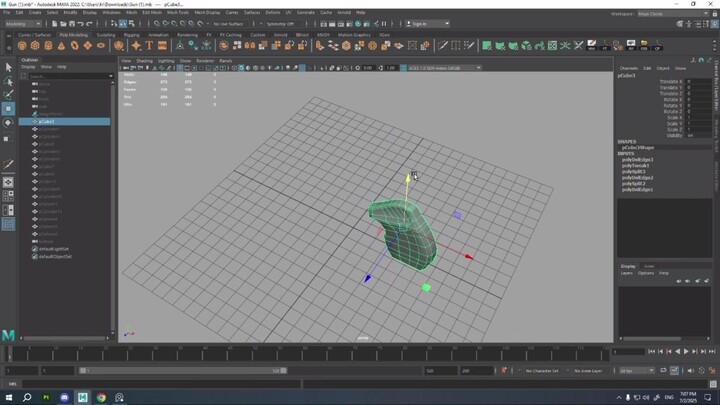Play the animation forwards
Viewport: 720px width, 405px height.
[x=686, y=352]
